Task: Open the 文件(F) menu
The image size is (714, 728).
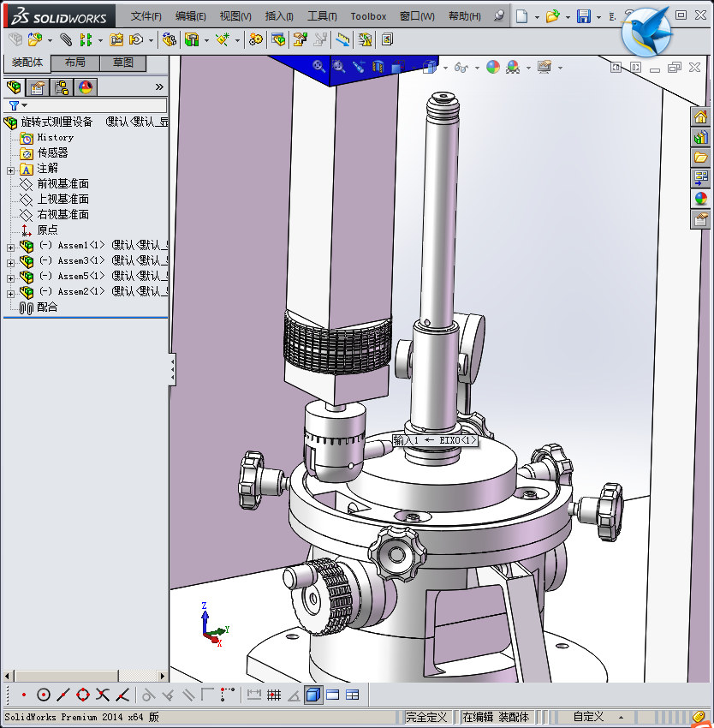Action: pyautogui.click(x=146, y=16)
